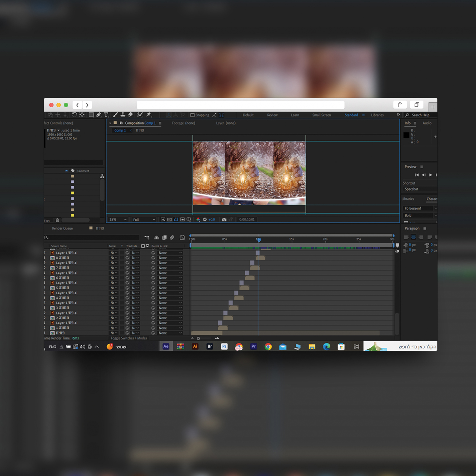476x476 pixels.
Task: Open the Graph Editor in timeline
Action: tap(182, 238)
